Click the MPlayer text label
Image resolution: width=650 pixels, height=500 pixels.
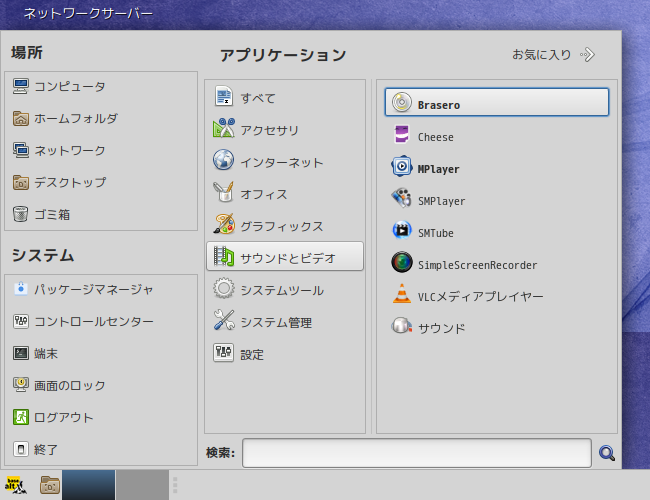click(438, 169)
